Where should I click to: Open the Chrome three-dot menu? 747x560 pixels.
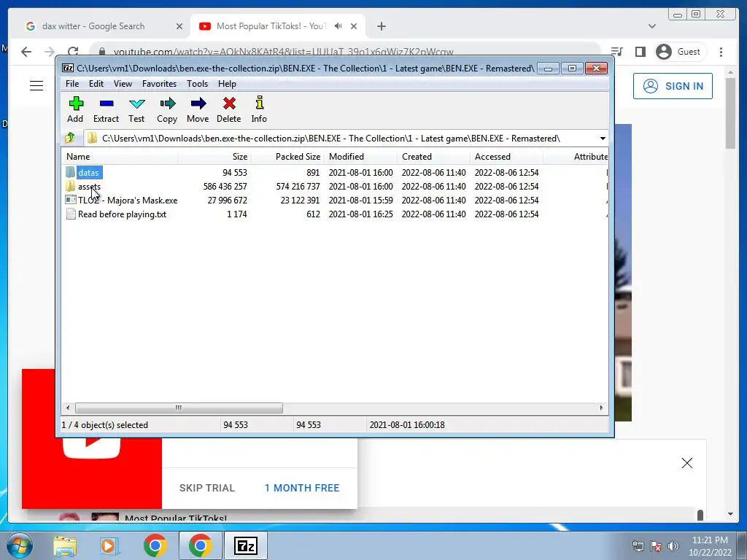coord(721,52)
